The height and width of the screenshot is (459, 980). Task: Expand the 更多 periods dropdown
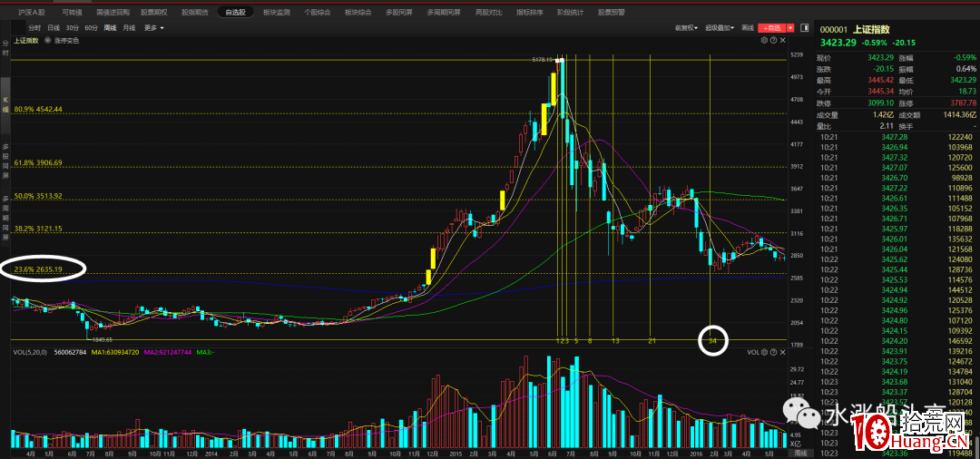153,28
